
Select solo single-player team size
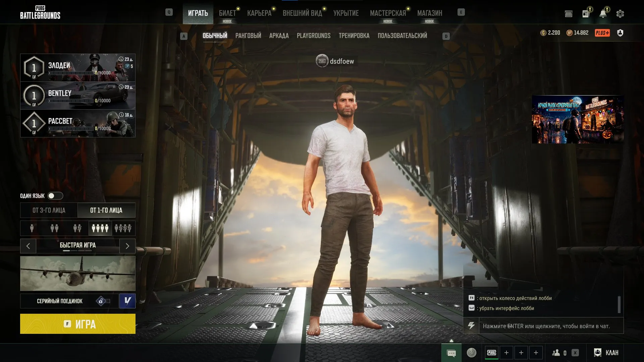32,228
